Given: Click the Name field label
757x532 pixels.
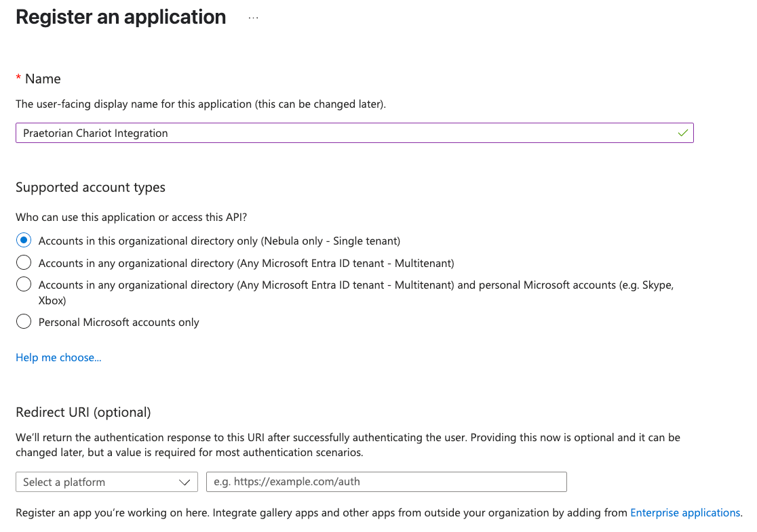Looking at the screenshot, I should pyautogui.click(x=43, y=79).
